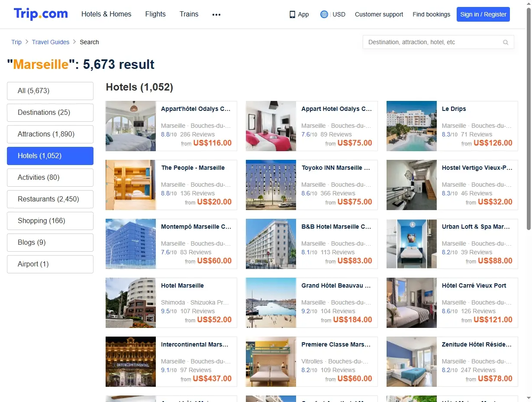532x402 pixels.
Task: Click Hôtel Carré Vieux Port title
Action: point(474,286)
